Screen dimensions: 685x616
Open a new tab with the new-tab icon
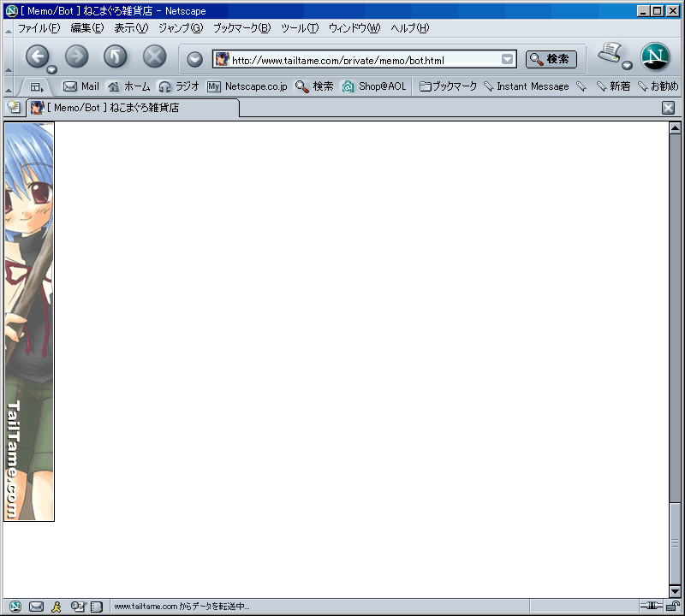pos(14,107)
